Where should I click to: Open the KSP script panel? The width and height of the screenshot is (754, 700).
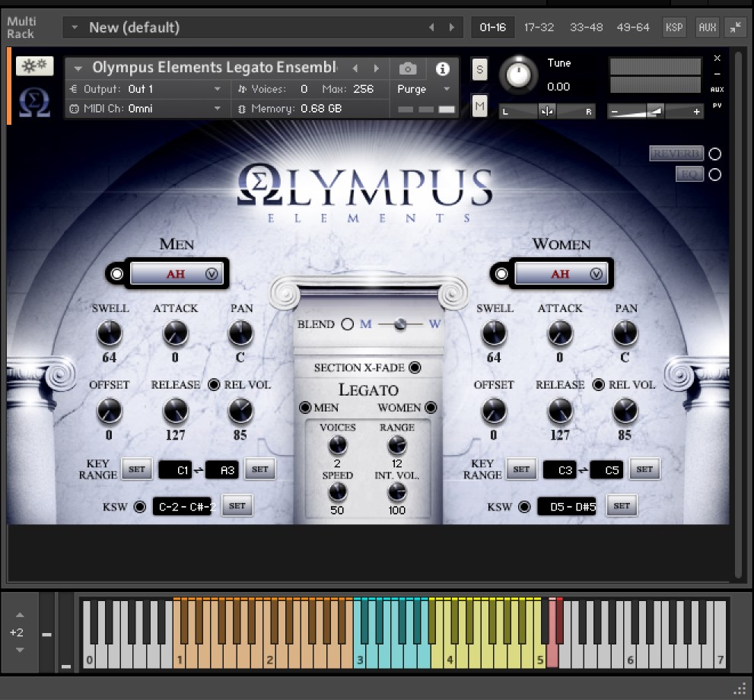tap(674, 27)
